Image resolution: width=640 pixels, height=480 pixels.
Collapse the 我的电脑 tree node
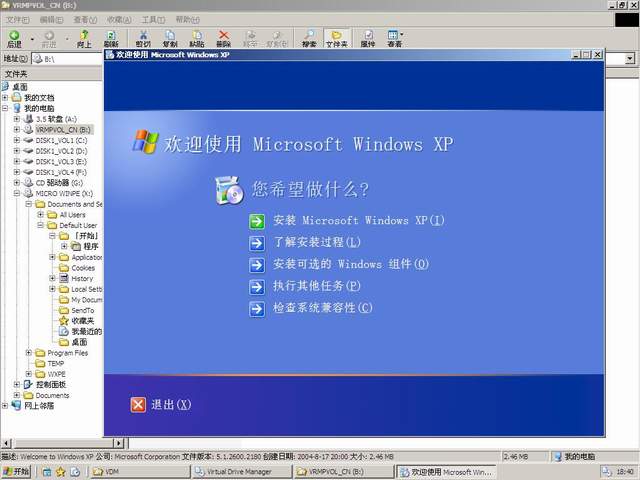5,108
